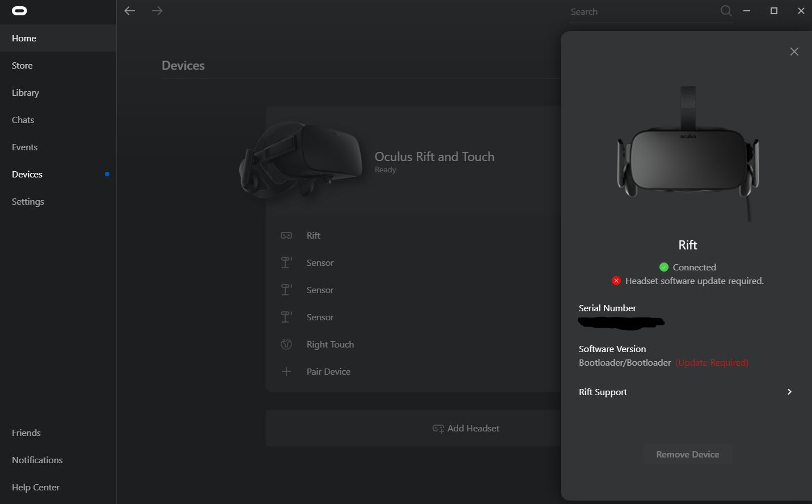Viewport: 812px width, 504px height.
Task: Click the red update required icon
Action: click(x=616, y=281)
